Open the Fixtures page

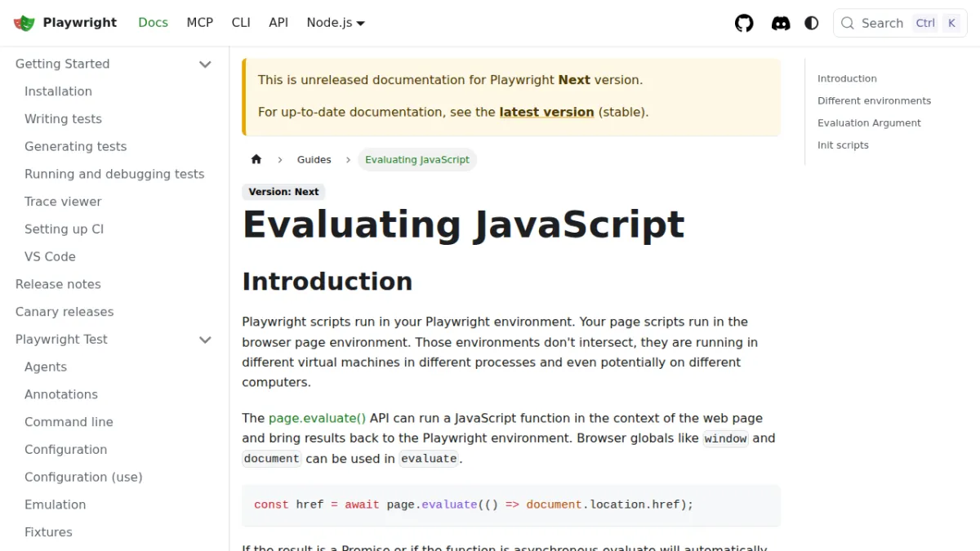click(48, 532)
